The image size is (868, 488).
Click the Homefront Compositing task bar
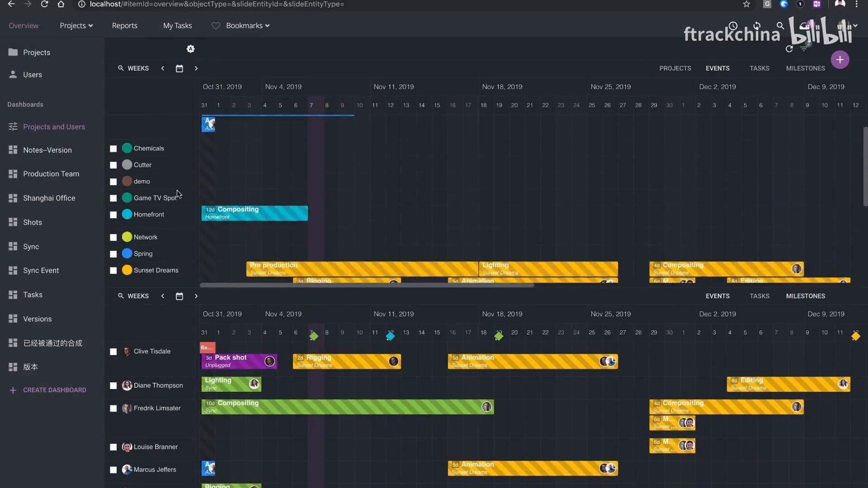255,213
